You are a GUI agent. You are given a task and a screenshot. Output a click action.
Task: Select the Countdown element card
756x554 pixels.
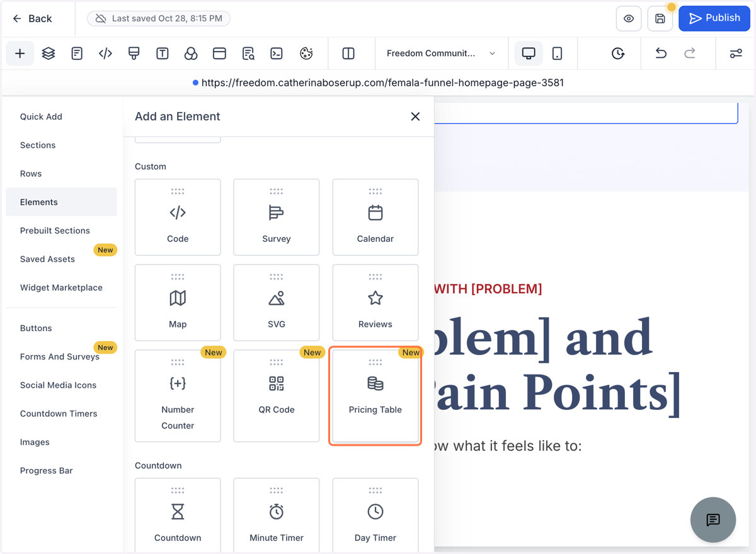click(x=178, y=515)
